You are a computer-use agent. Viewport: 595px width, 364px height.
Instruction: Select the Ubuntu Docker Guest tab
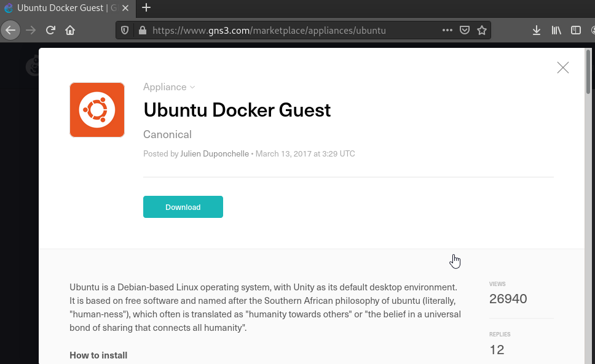point(68,8)
